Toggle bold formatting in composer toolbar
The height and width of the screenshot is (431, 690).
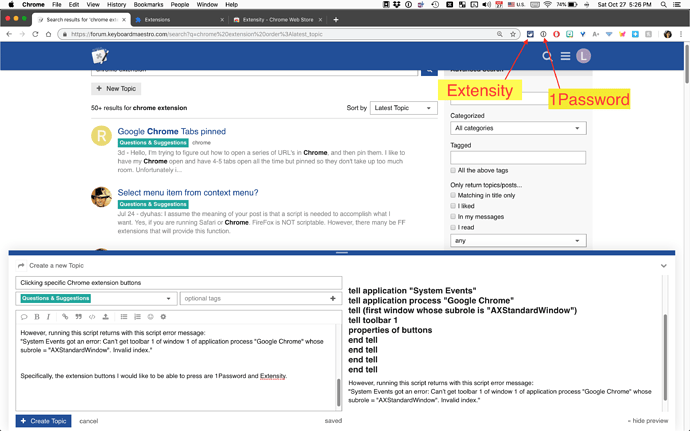[x=37, y=317]
